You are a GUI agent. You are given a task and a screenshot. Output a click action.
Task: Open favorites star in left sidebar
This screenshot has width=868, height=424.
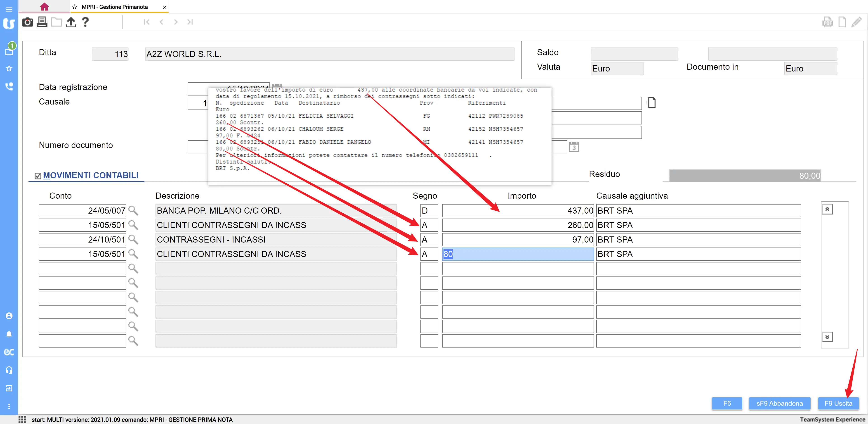9,69
